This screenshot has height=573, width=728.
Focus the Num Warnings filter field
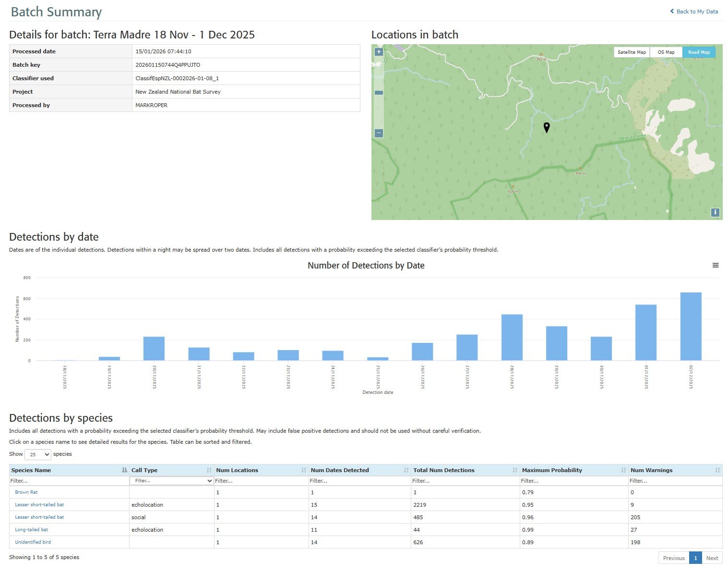(675, 481)
